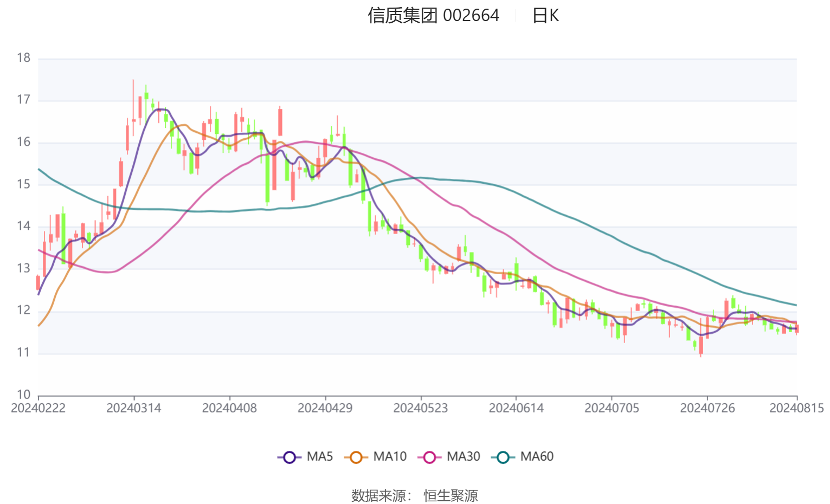Click the chart title 信质集团 002664
The height and width of the screenshot is (504, 830).
click(434, 15)
